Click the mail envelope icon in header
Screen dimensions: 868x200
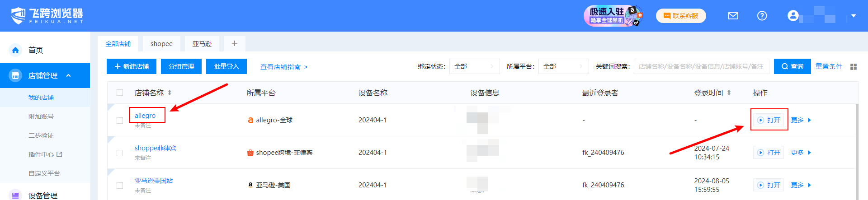(x=733, y=16)
